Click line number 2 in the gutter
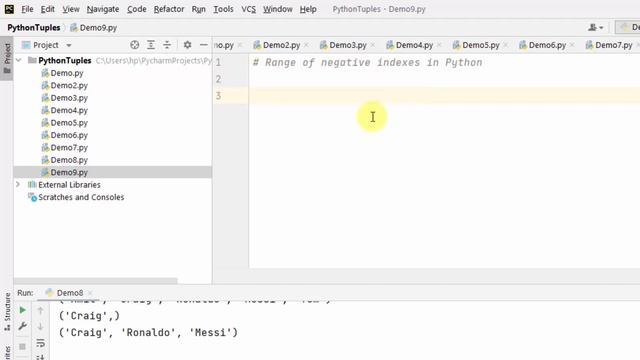 click(218, 79)
